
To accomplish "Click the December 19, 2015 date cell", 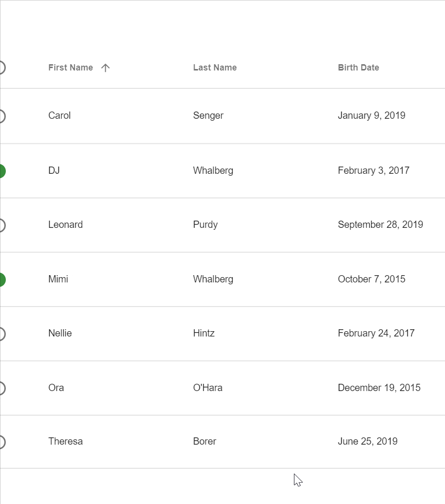I will point(379,388).
